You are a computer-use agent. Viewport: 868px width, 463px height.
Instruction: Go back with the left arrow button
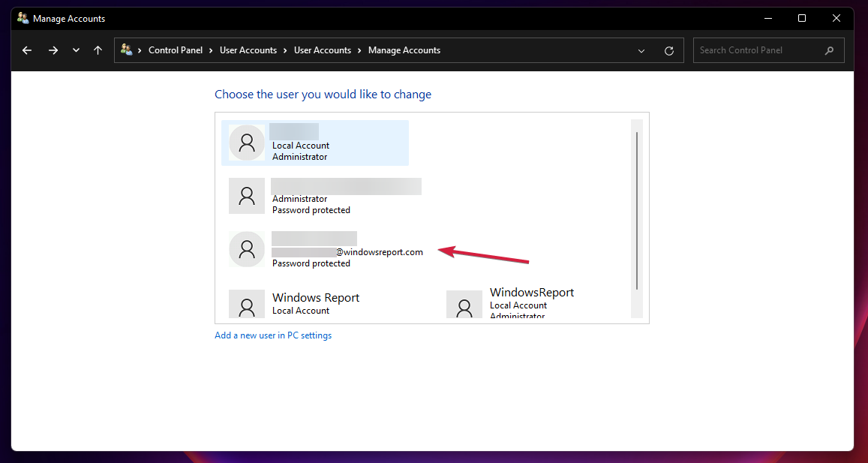[27, 50]
